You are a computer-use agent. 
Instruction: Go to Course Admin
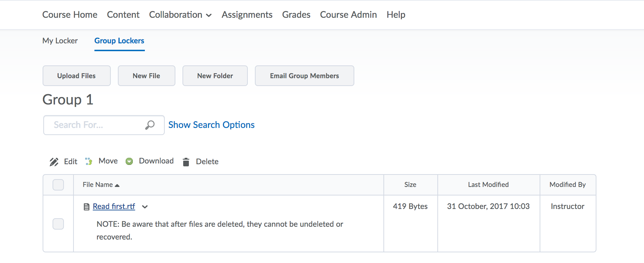(x=348, y=15)
